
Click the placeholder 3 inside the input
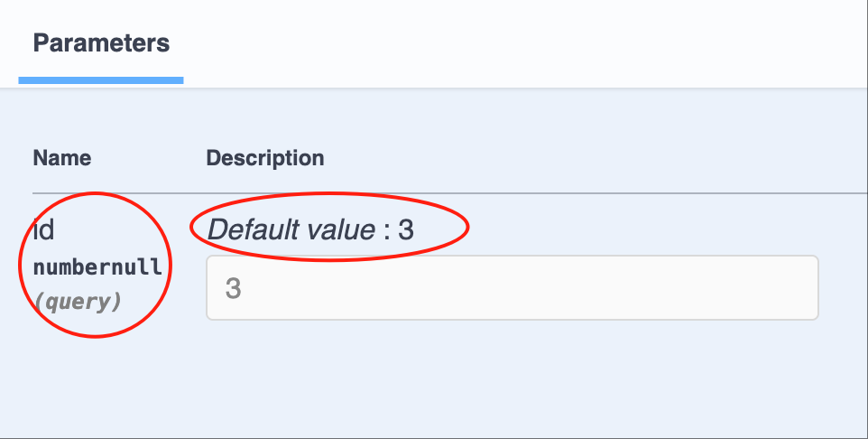[233, 288]
